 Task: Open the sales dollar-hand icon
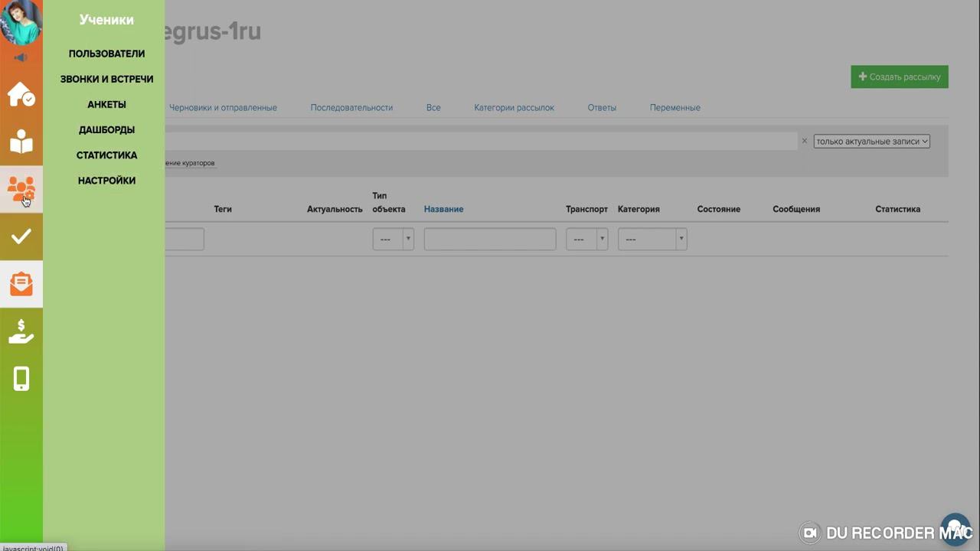click(x=21, y=331)
